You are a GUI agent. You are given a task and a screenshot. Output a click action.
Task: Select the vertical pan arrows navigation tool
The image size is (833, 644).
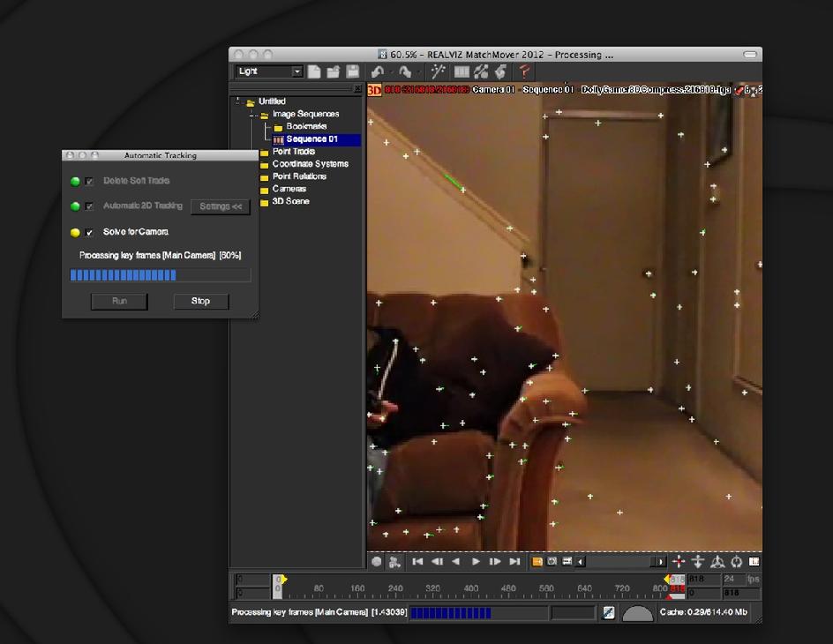pyautogui.click(x=697, y=562)
